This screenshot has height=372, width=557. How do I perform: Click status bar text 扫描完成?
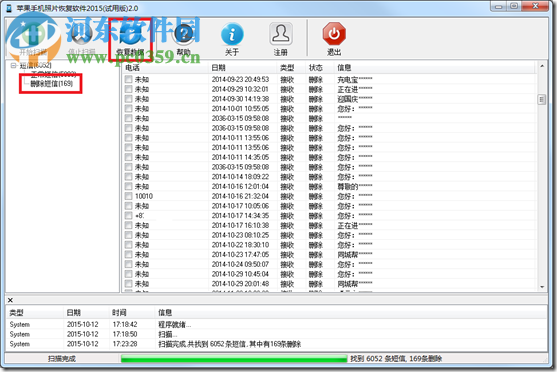point(61,358)
